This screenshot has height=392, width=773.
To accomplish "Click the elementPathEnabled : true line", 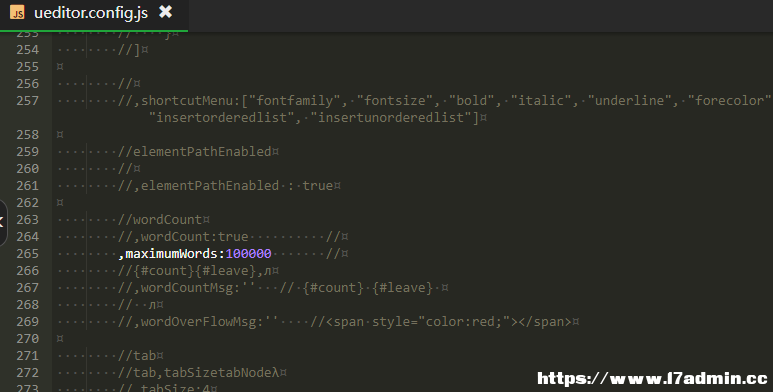I will pyautogui.click(x=229, y=185).
